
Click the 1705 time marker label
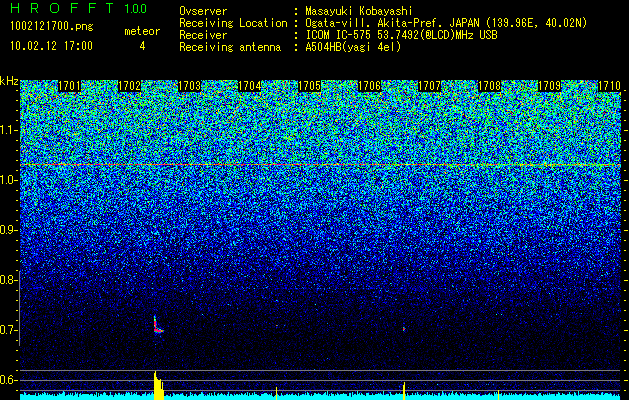point(310,86)
